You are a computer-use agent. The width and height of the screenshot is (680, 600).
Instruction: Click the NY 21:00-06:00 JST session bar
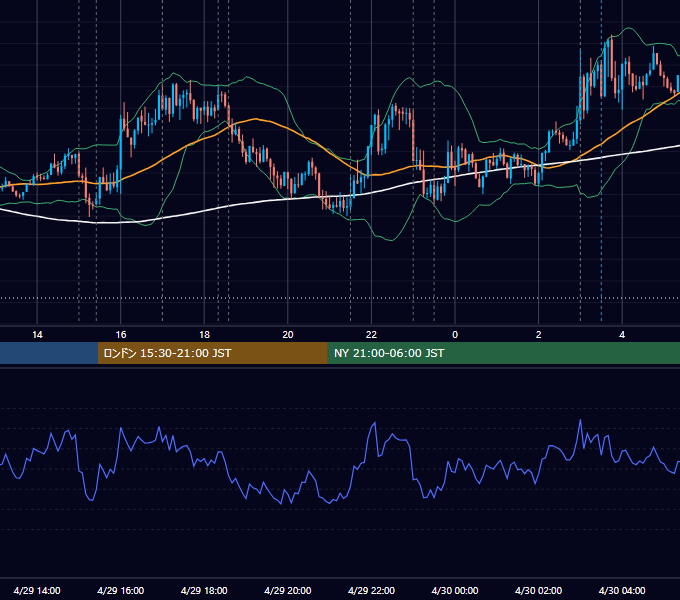(x=503, y=353)
